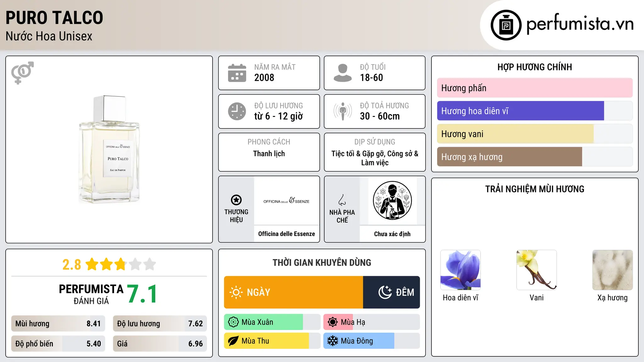Click the Thanh lịch style value
Screen dimensions: 644x362
[x=269, y=154]
